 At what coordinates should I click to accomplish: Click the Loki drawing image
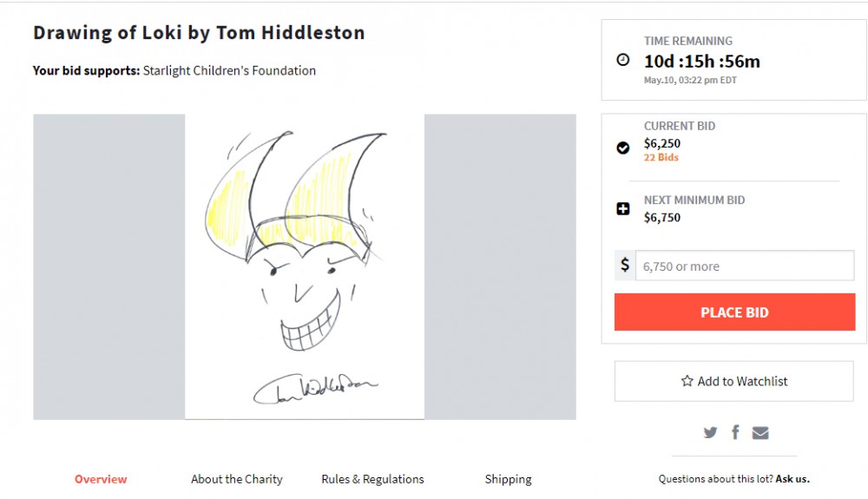tap(305, 267)
